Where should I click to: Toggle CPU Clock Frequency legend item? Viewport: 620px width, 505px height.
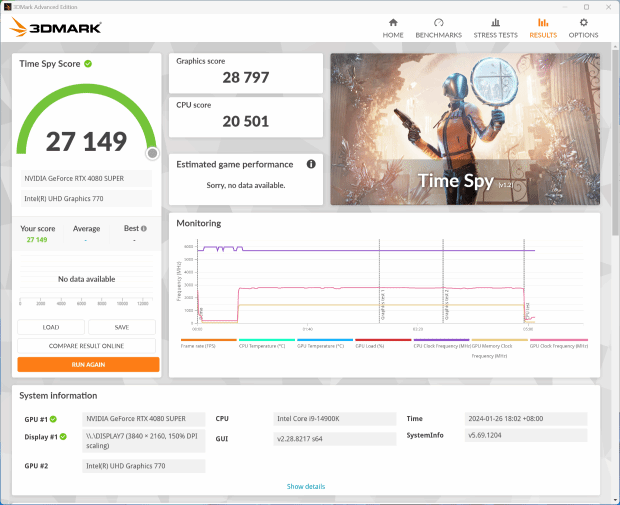[441, 343]
